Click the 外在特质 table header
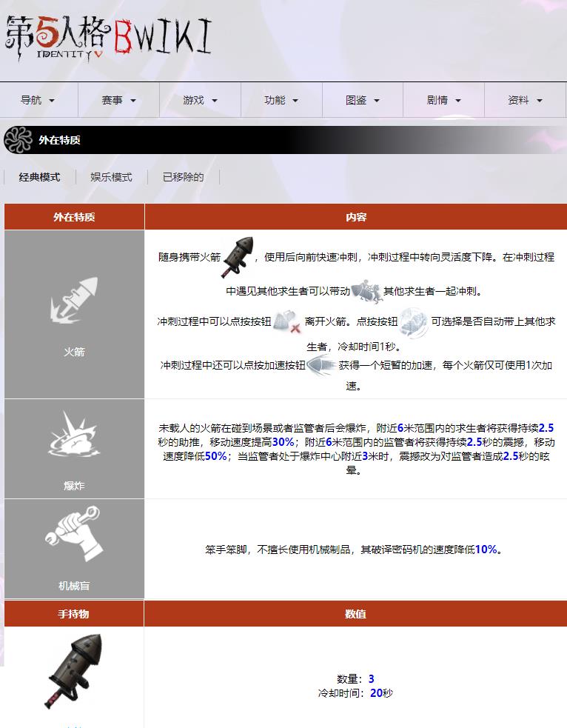The image size is (567, 728). 74,217
